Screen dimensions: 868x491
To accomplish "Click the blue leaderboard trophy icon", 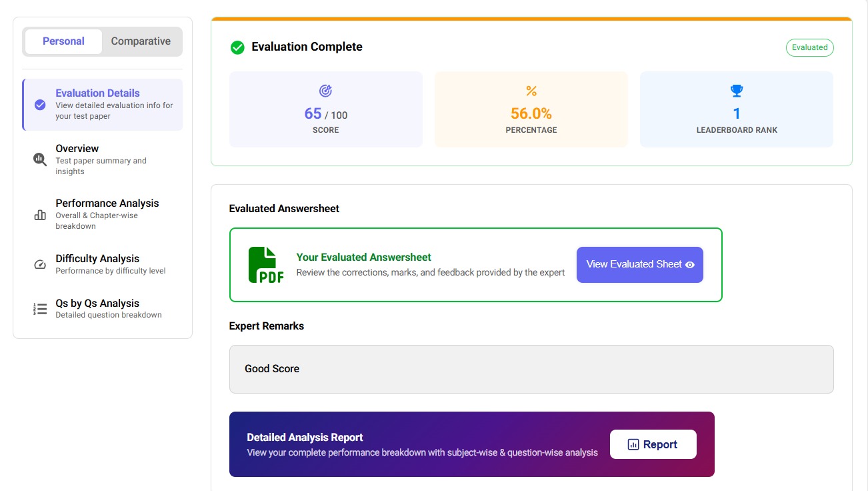I will pyautogui.click(x=737, y=91).
